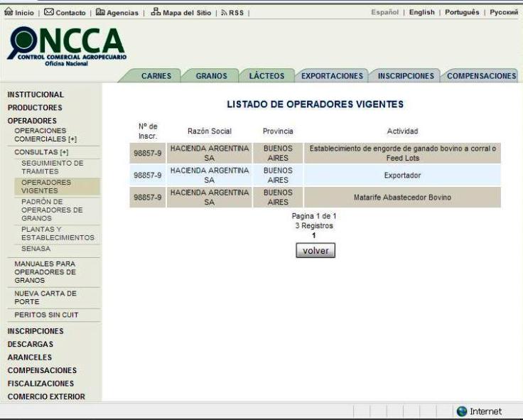Switch language to Español
This screenshot has height=420, width=523.
click(384, 12)
